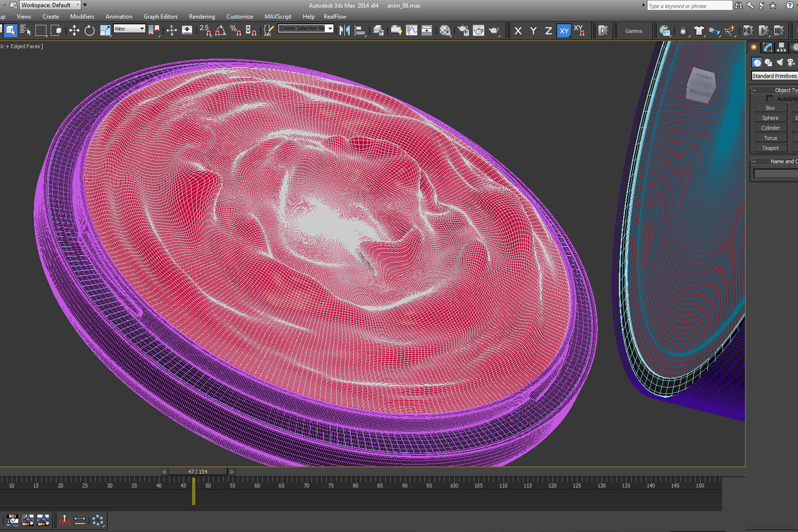Click the Gamma toolbar button
The image size is (798, 532).
click(x=633, y=31)
